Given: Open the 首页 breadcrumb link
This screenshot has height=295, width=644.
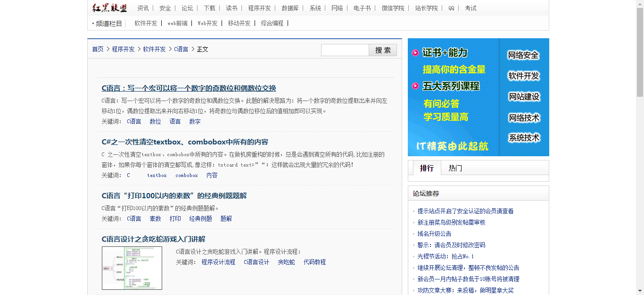Looking at the screenshot, I should coord(97,49).
